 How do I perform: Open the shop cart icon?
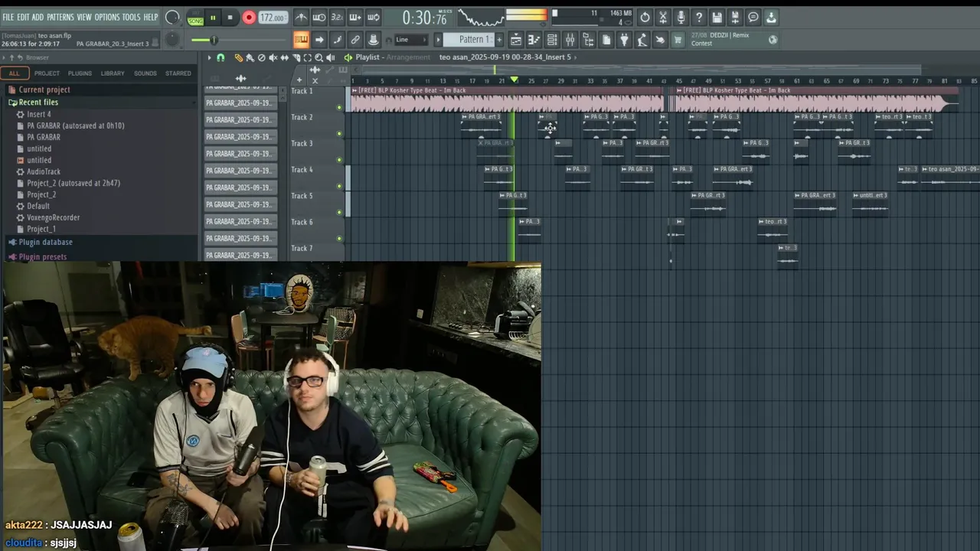tap(678, 40)
